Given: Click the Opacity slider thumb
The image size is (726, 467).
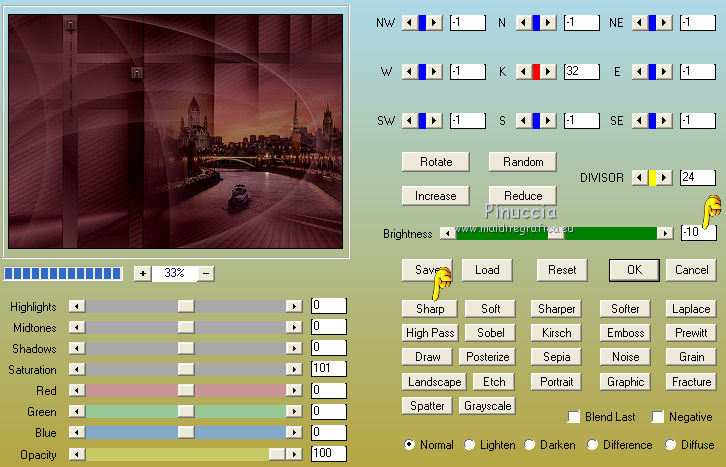Looking at the screenshot, I should pos(277,454).
